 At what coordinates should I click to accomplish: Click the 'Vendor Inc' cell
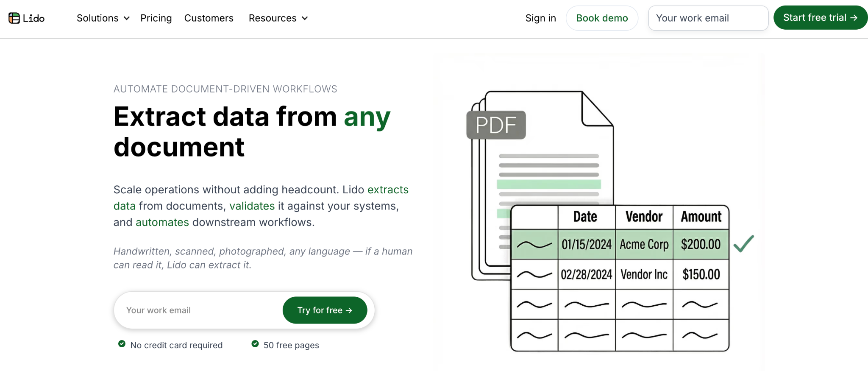tap(644, 275)
